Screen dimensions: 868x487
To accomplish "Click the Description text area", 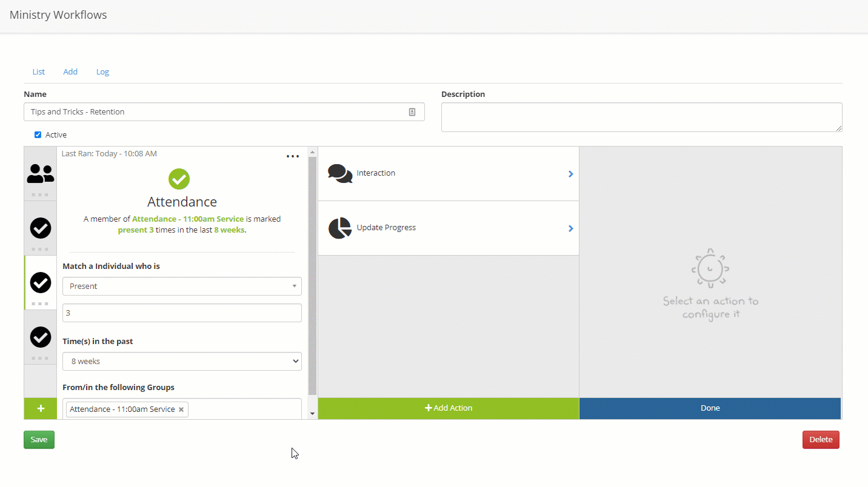I will [x=641, y=117].
